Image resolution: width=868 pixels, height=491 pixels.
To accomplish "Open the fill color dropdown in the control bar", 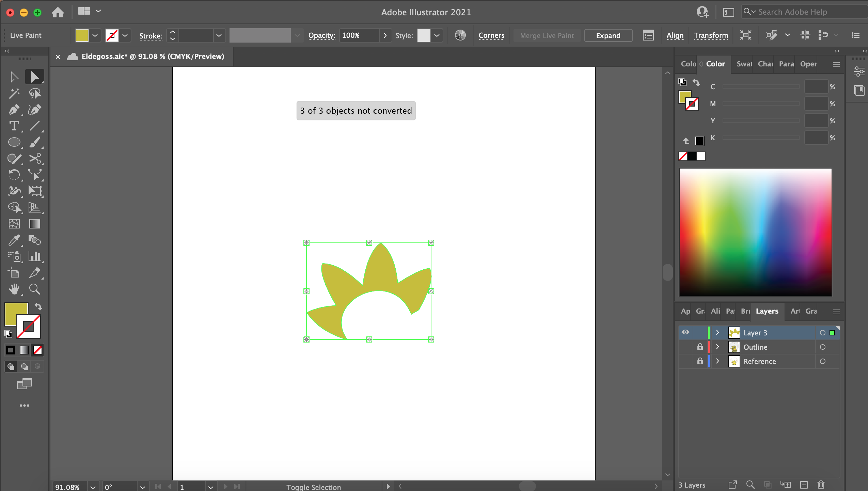I will [95, 35].
